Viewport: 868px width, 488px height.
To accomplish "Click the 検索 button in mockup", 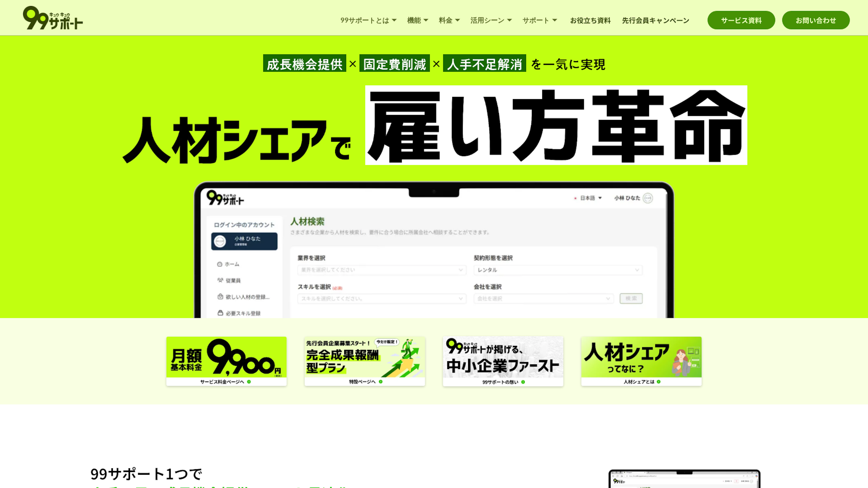I will (631, 298).
